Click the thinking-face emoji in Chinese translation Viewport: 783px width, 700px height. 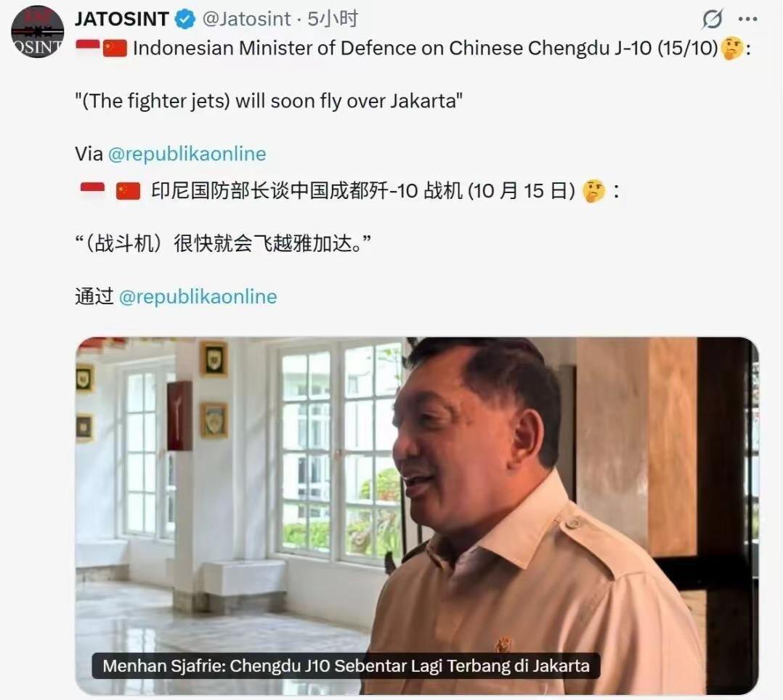(x=593, y=191)
